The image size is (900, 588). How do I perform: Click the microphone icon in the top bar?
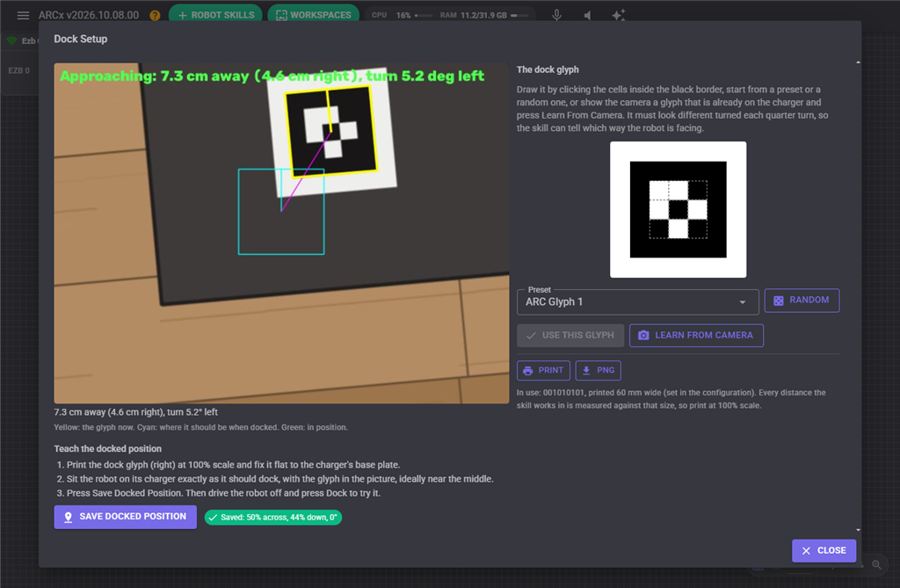(556, 16)
